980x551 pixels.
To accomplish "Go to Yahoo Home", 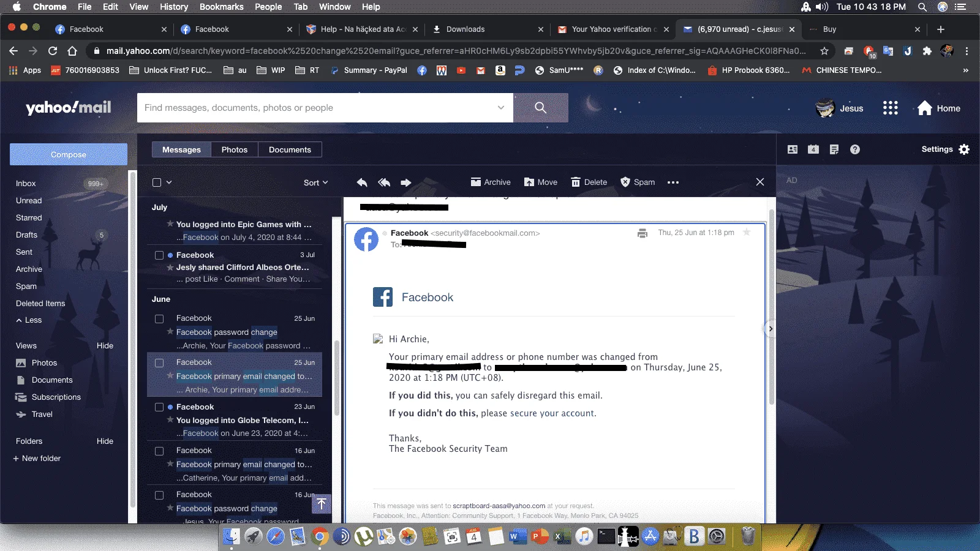I will 938,108.
